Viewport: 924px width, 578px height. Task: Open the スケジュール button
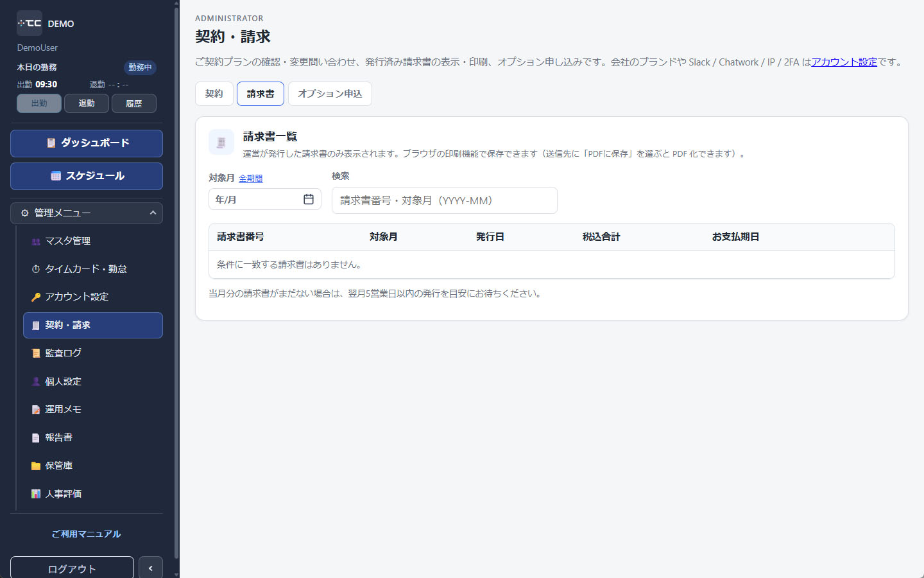coord(87,176)
